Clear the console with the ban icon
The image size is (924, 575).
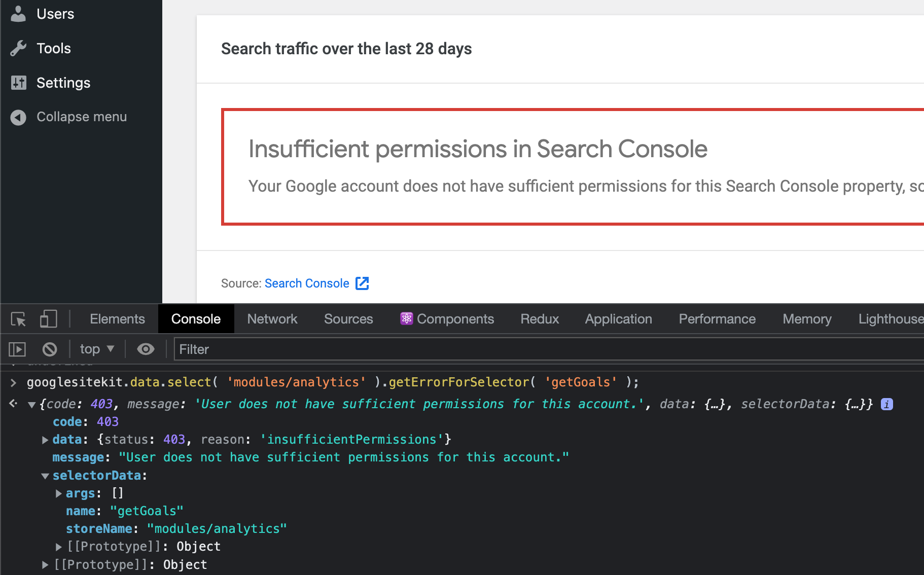tap(50, 349)
